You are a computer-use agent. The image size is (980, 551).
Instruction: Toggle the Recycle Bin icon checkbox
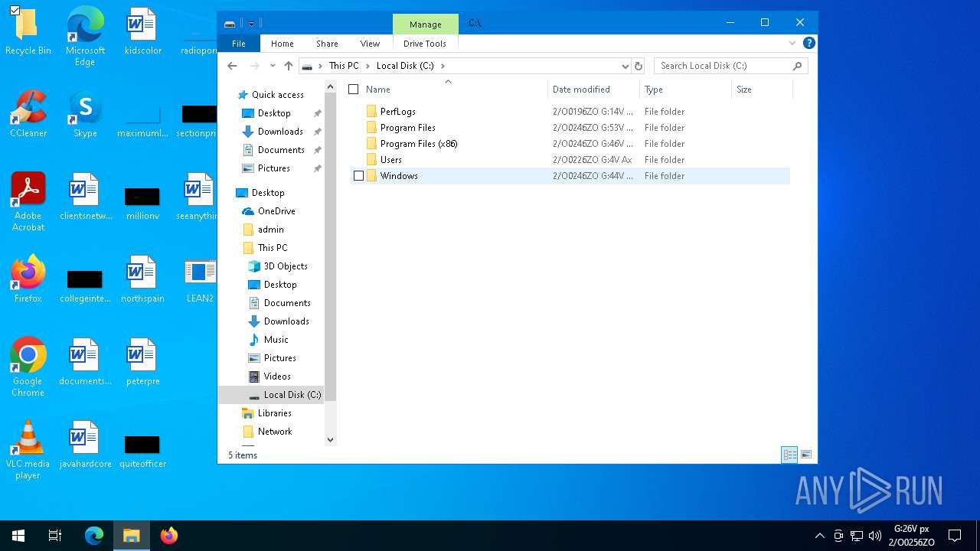pos(15,10)
